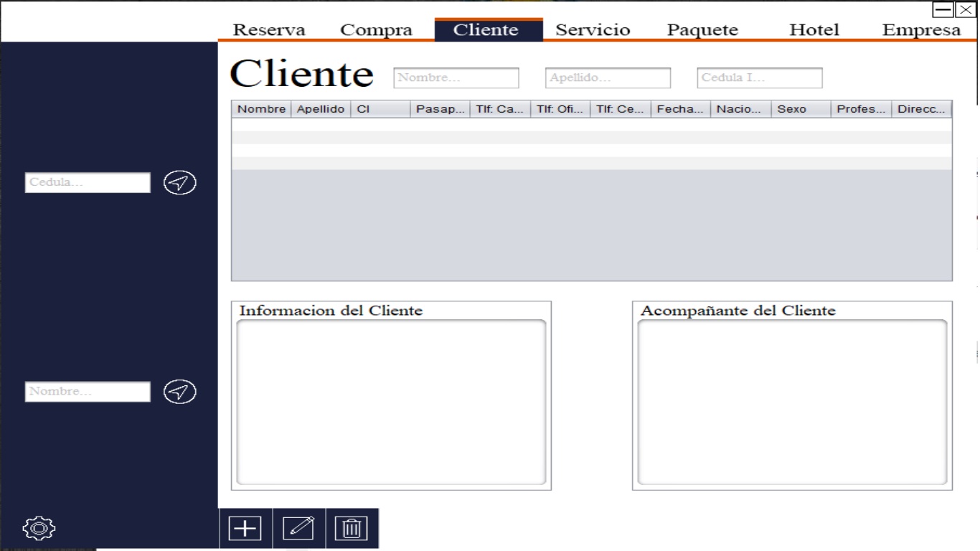This screenshot has width=980, height=551.
Task: Click the Apellido search input field
Action: (608, 78)
